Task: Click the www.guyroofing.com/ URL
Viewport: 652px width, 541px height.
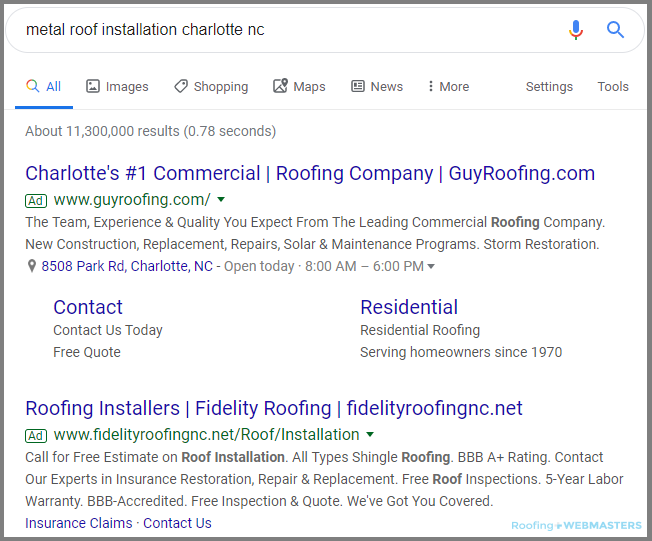Action: pyautogui.click(x=132, y=200)
